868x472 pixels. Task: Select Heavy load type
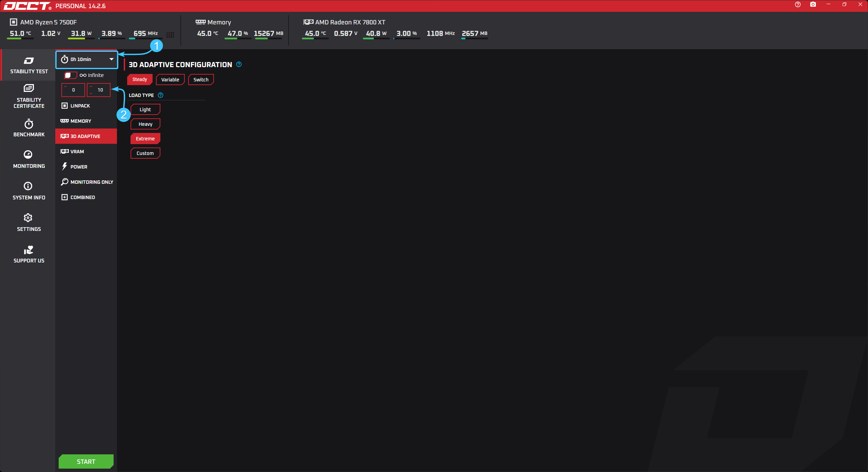(x=145, y=124)
